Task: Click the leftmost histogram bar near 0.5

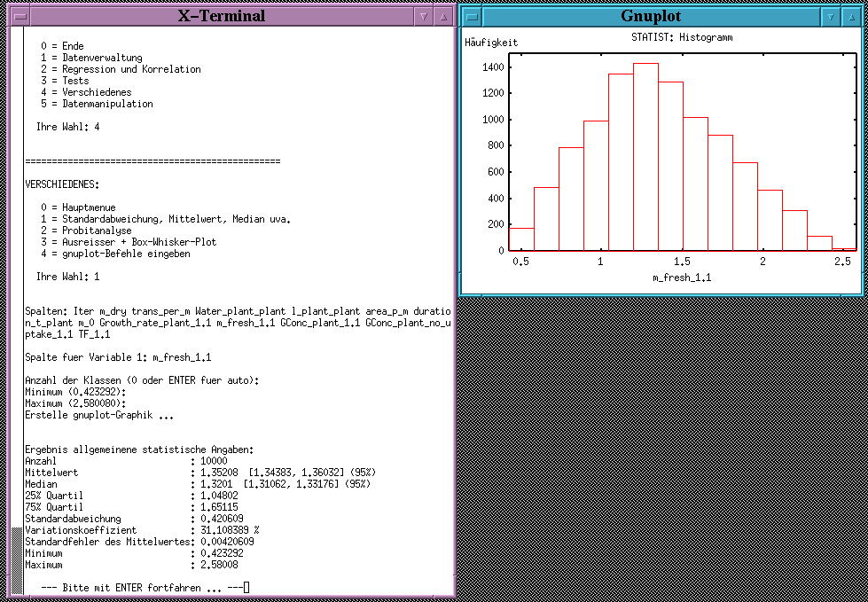Action: 521,239
